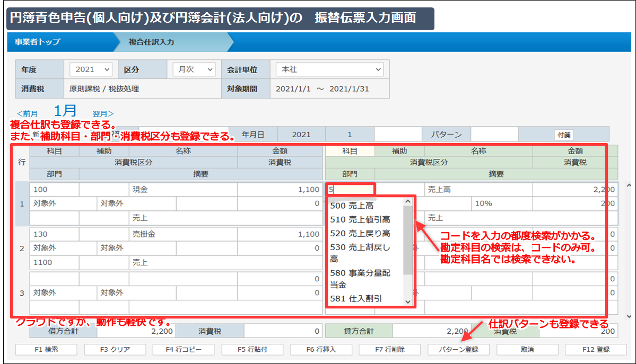This screenshot has height=364, width=636.
Task: Open the 年度 2021 dropdown
Action: click(x=90, y=69)
